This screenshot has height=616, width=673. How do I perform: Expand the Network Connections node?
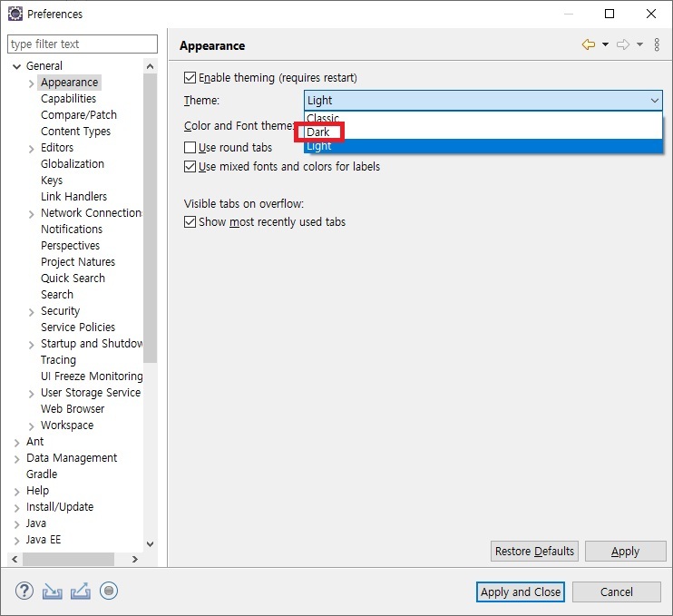pos(32,214)
